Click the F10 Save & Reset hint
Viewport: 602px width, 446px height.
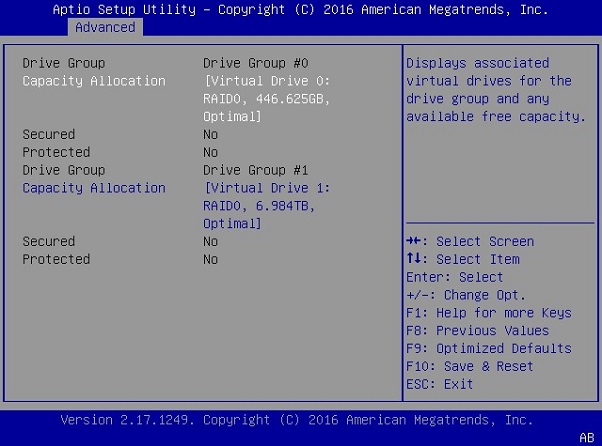pyautogui.click(x=470, y=367)
